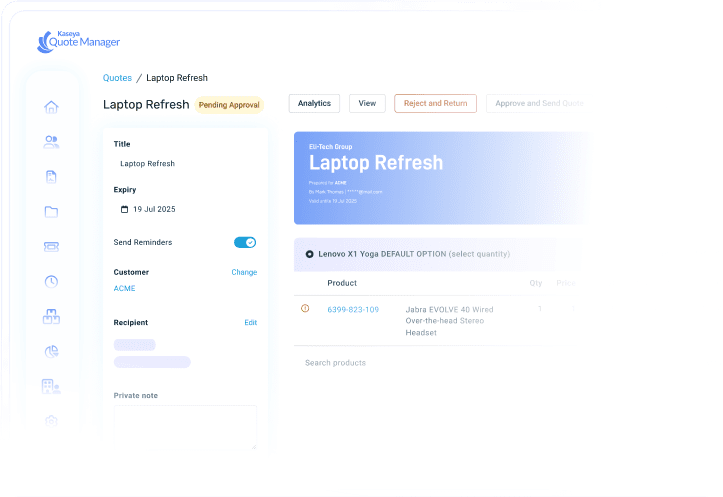This screenshot has height=497, width=723.
Task: Select the Lenovo X1 Yoga option radio button
Action: pyautogui.click(x=309, y=254)
